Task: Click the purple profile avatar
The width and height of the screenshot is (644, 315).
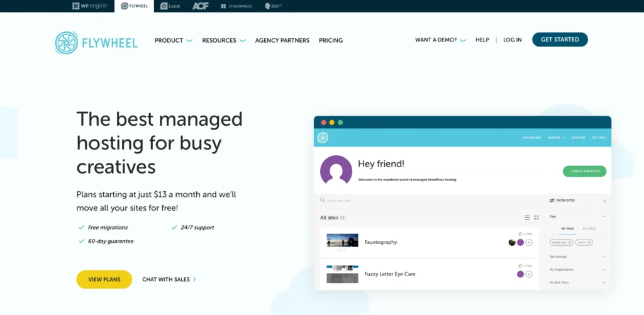Action: click(336, 170)
